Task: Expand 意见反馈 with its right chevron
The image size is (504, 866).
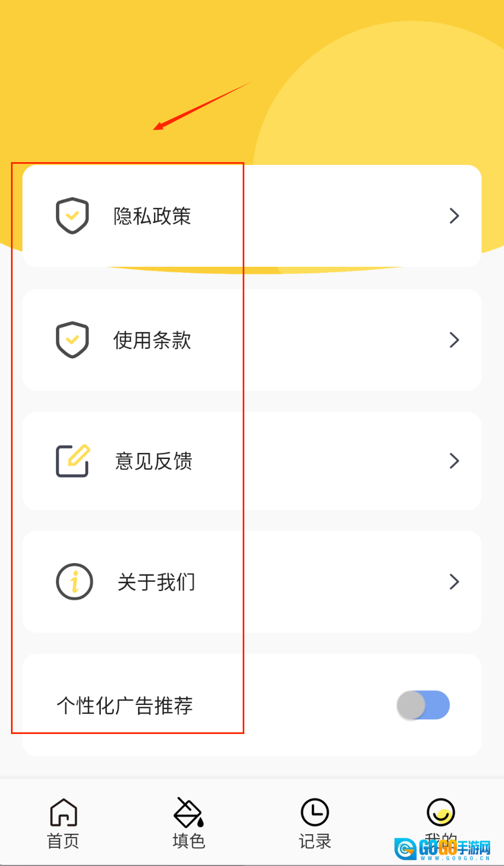Action: tap(454, 461)
